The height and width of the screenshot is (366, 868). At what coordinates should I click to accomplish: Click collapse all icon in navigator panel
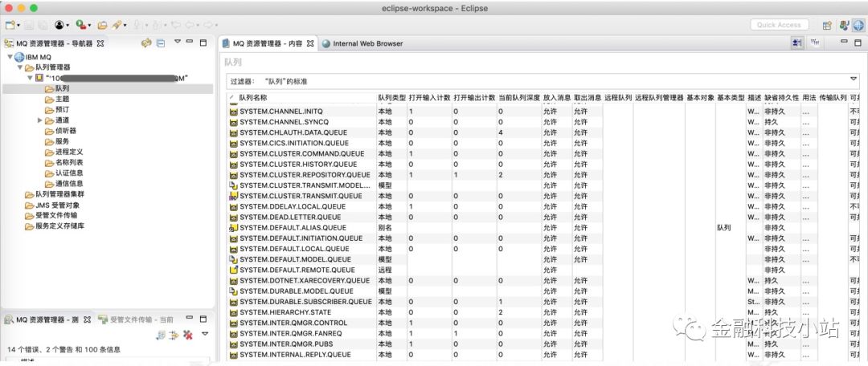(161, 43)
